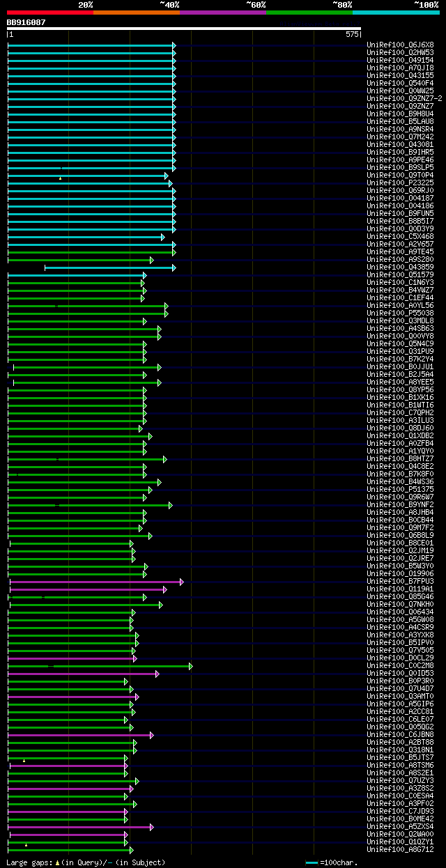This screenshot has height=868, width=446.
Task: Open hit UniRef100_Q3AMT0
Action: (400, 696)
